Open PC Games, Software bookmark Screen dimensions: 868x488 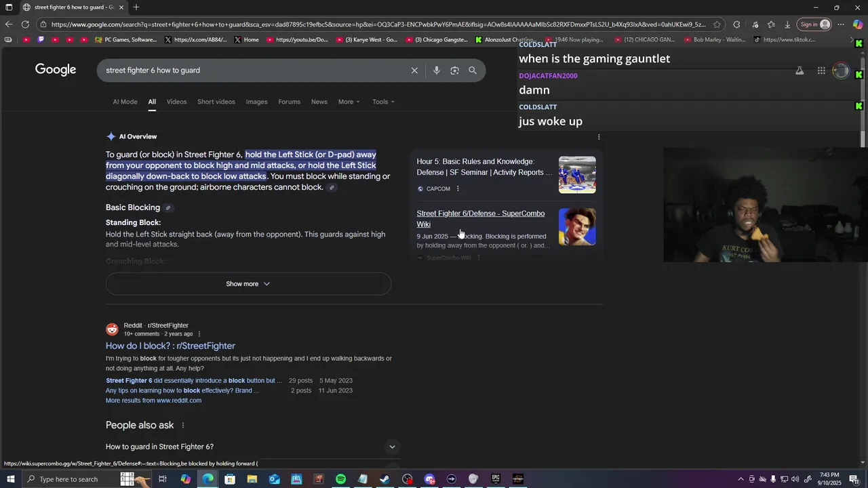click(126, 40)
